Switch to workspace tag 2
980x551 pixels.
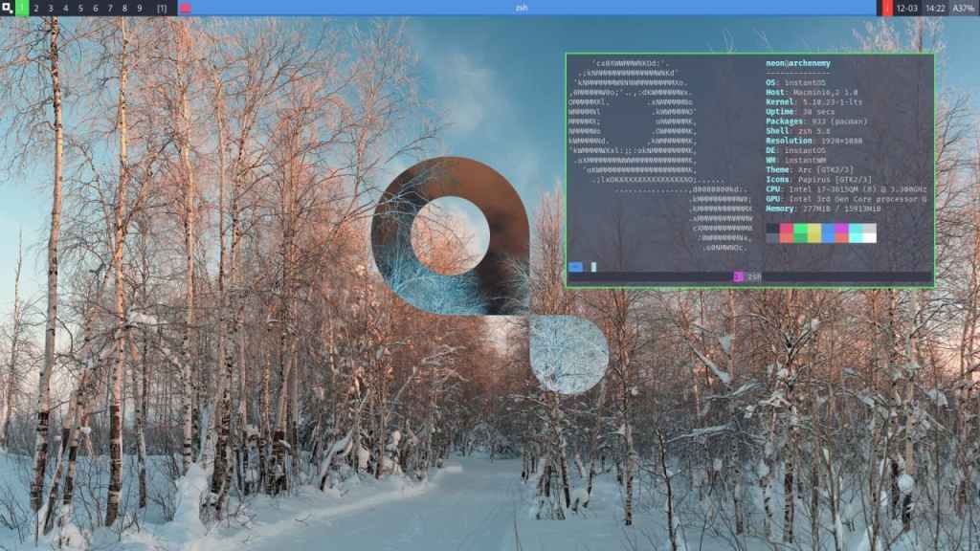(36, 8)
